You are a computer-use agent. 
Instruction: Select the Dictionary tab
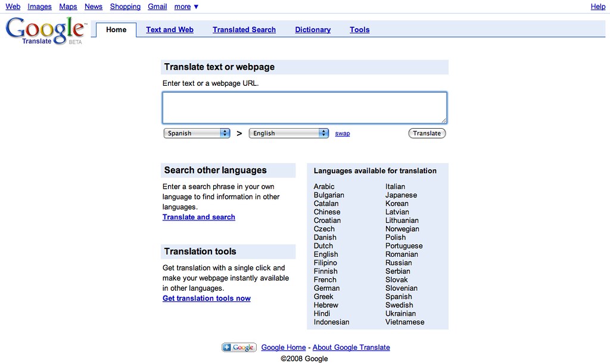(x=312, y=29)
